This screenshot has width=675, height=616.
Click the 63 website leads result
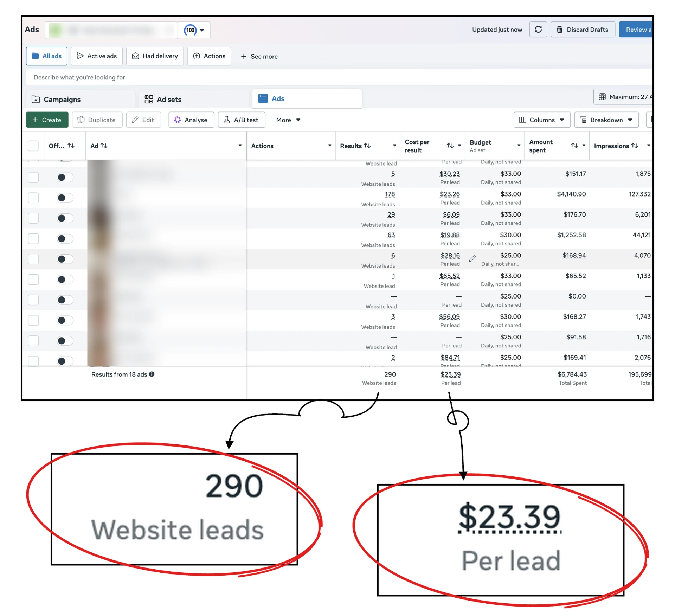coord(391,235)
